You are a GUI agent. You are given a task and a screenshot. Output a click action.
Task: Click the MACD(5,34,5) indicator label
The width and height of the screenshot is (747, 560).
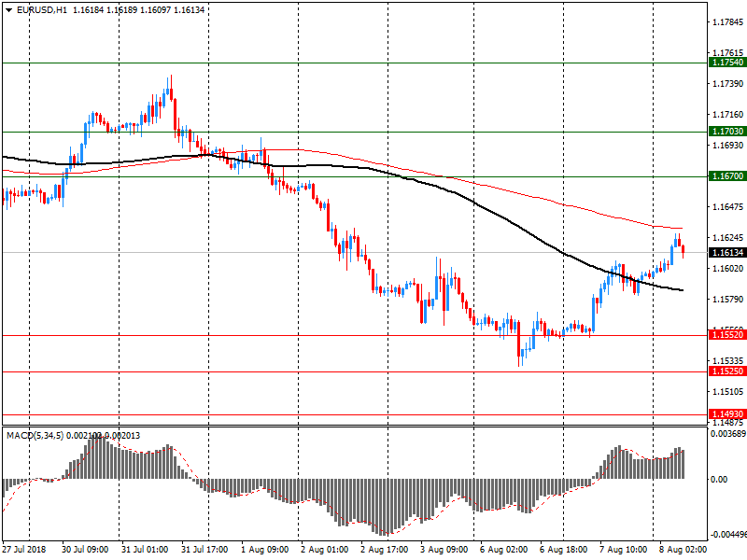pyautogui.click(x=35, y=435)
